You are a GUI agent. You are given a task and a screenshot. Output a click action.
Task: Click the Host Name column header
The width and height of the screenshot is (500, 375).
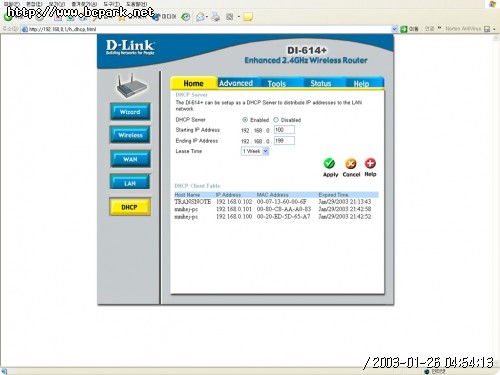click(x=187, y=195)
